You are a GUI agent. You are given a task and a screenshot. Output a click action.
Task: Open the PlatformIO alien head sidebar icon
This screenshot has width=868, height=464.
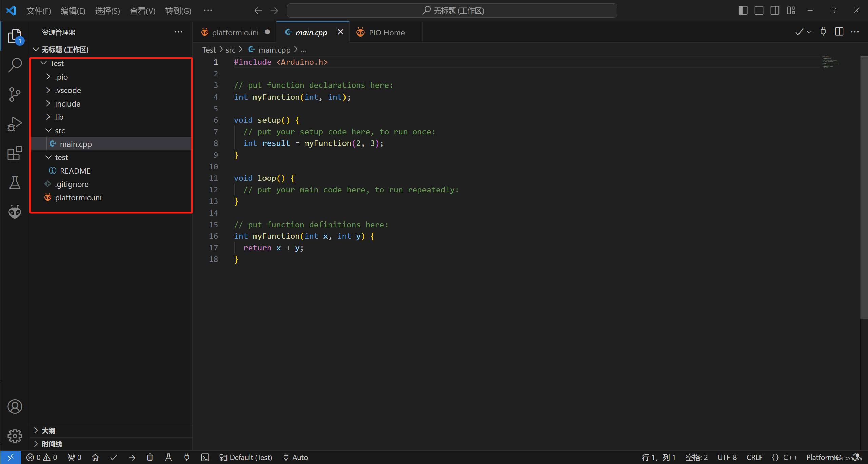coord(15,212)
